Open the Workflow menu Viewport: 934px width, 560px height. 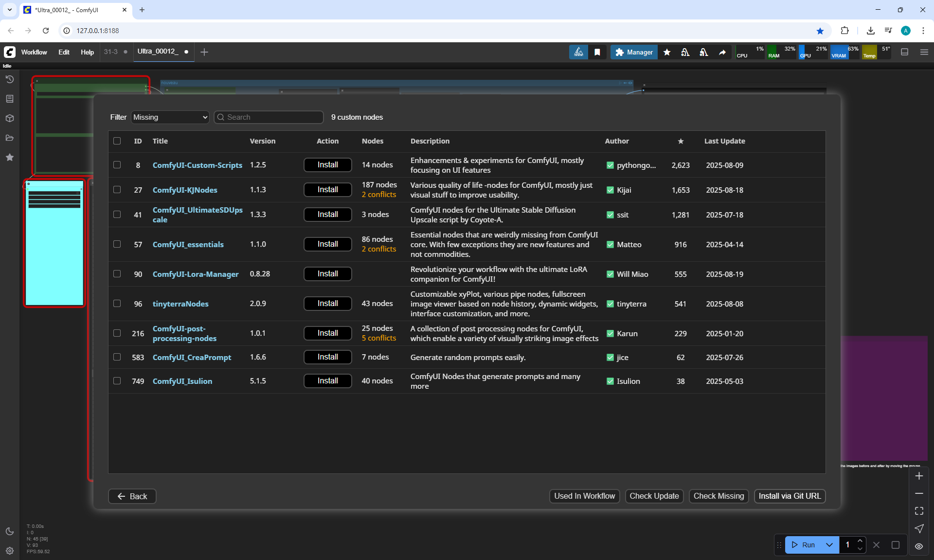pyautogui.click(x=34, y=52)
